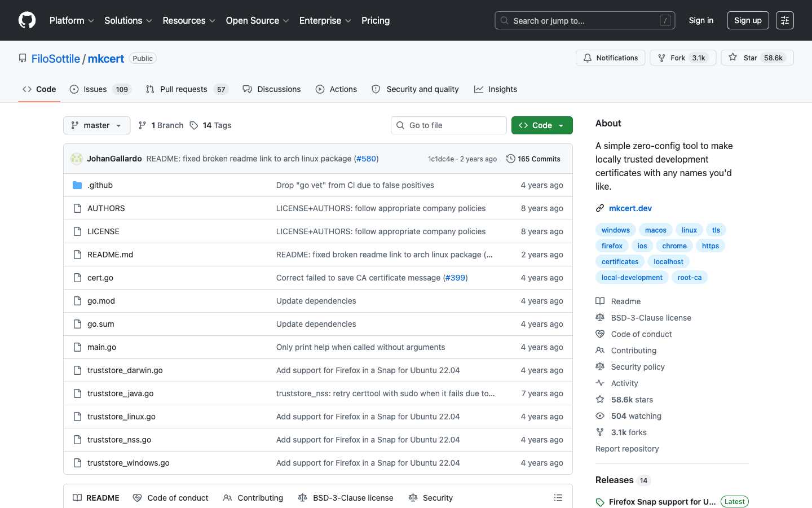Open the Open Source menu
The height and width of the screenshot is (508, 812).
pos(257,20)
